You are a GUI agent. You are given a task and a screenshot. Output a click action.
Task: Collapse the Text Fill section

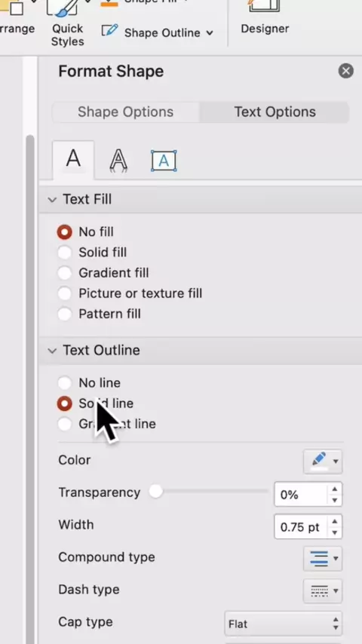(52, 200)
